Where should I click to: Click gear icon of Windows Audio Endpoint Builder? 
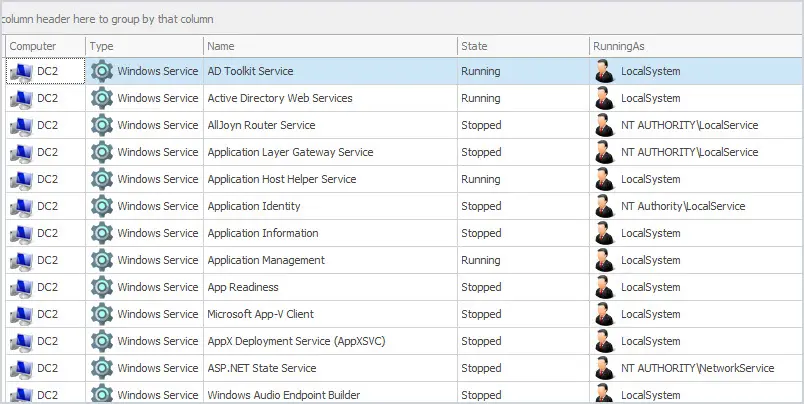click(102, 394)
